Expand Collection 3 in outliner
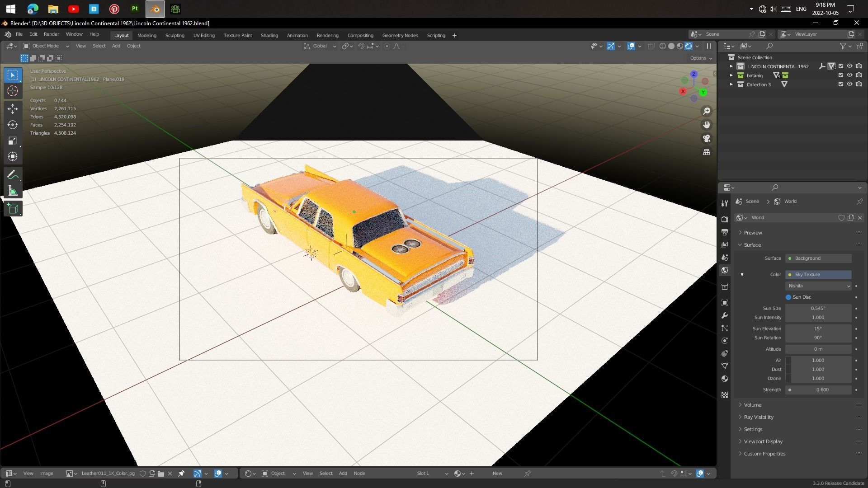 pyautogui.click(x=731, y=84)
